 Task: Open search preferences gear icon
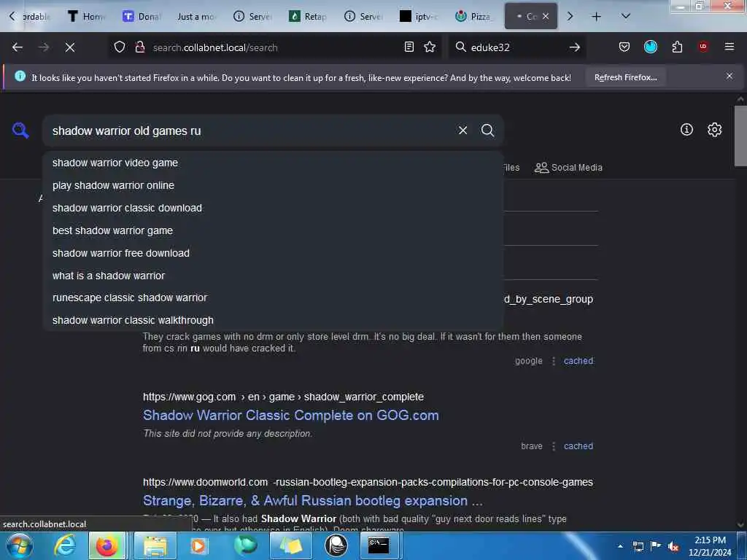714,130
